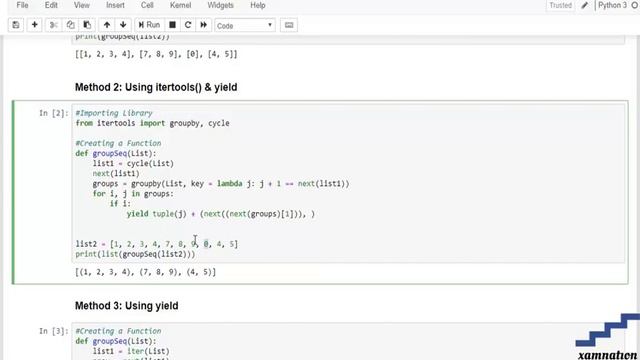Click the pencil edit mode icon
The height and width of the screenshot is (360, 640).
[x=584, y=5]
